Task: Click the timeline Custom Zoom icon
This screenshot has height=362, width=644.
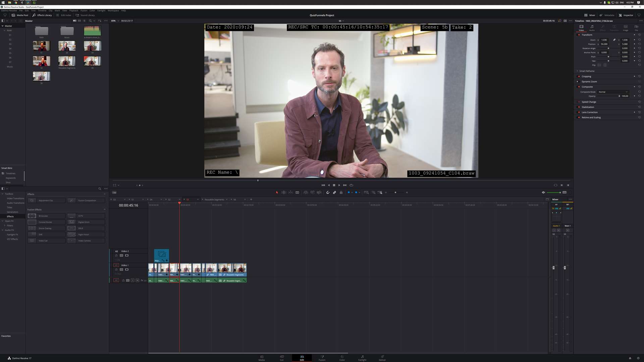Action: [380, 192]
